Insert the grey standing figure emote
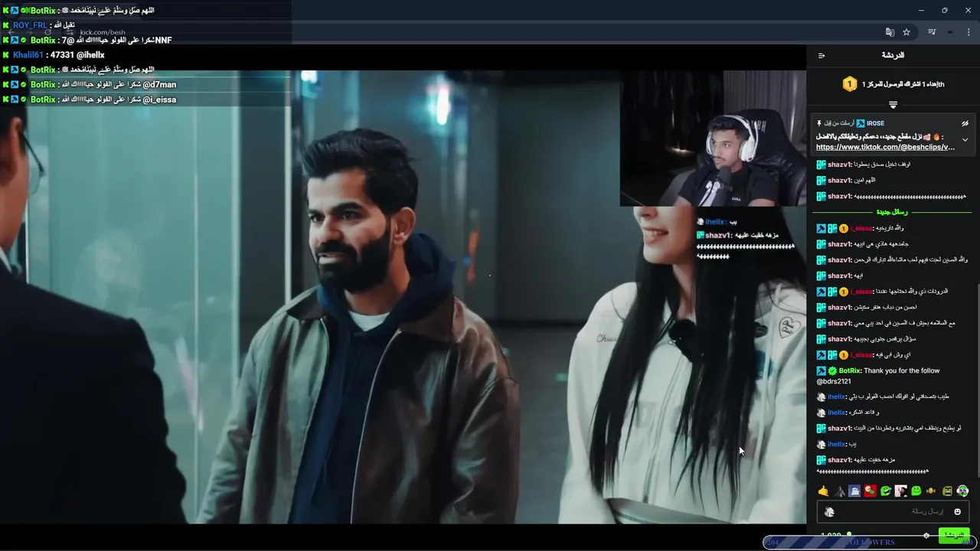This screenshot has height=551, width=980. tap(839, 491)
